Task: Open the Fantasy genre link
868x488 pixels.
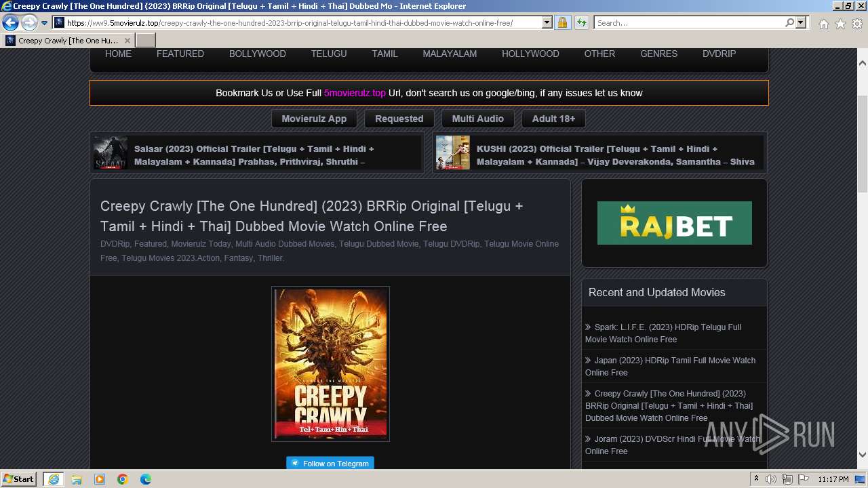Action: tap(238, 258)
